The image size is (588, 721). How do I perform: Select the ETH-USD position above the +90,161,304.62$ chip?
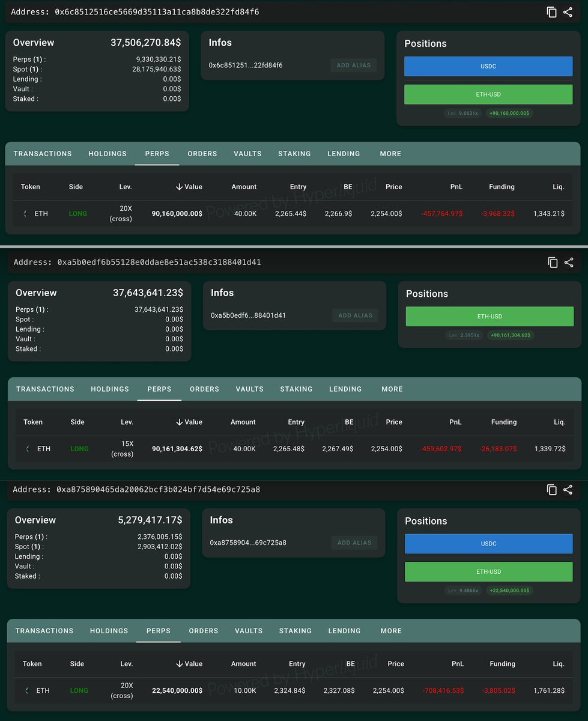(489, 317)
